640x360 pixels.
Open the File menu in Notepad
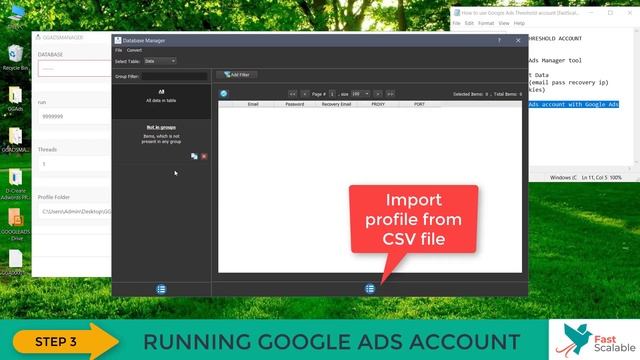click(x=456, y=23)
